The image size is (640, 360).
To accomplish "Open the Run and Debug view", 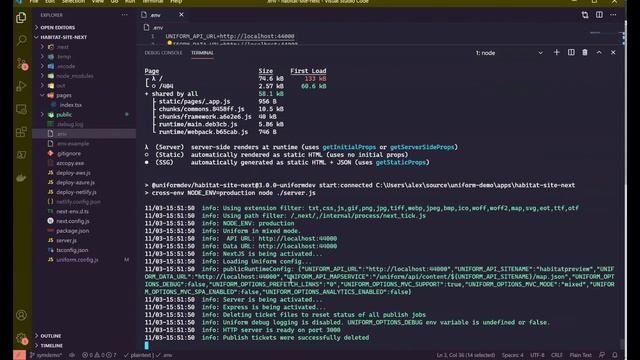I will [x=21, y=86].
